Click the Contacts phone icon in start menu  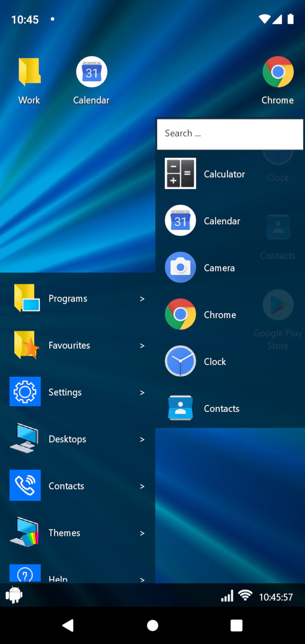25,485
